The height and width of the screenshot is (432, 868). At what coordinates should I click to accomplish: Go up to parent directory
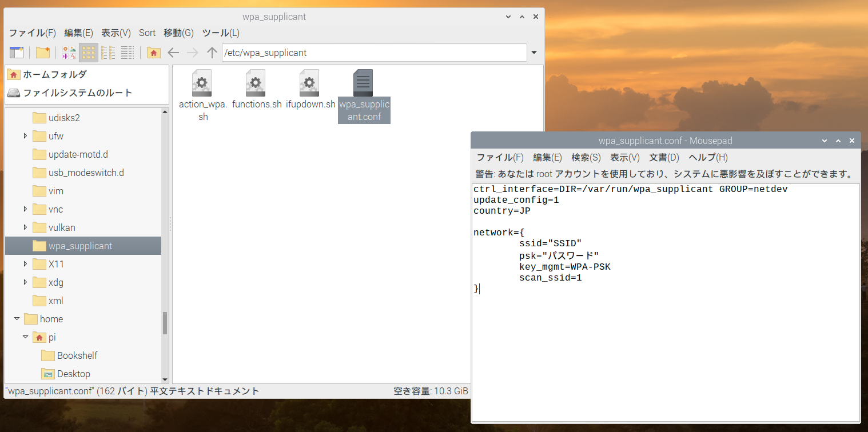[x=212, y=53]
